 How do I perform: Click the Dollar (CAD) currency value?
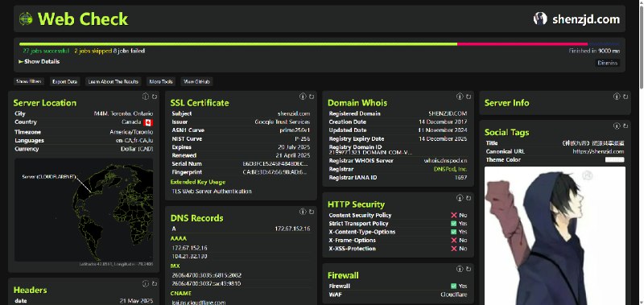click(137, 149)
